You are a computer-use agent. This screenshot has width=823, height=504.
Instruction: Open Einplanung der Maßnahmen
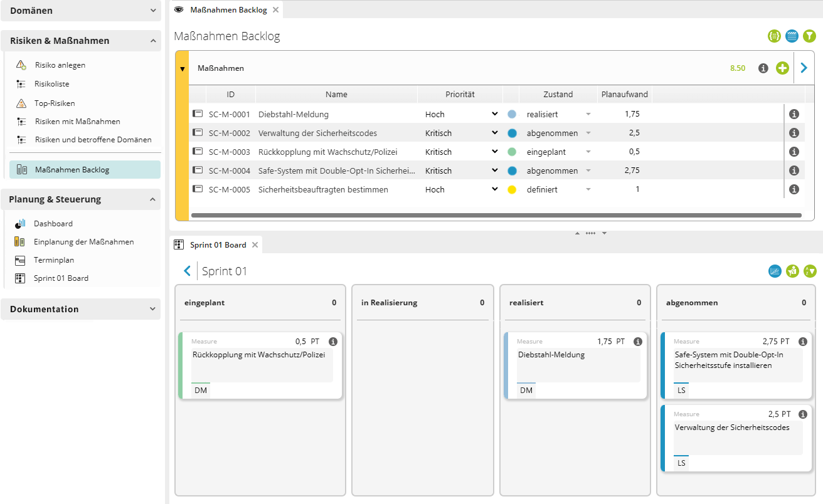83,241
